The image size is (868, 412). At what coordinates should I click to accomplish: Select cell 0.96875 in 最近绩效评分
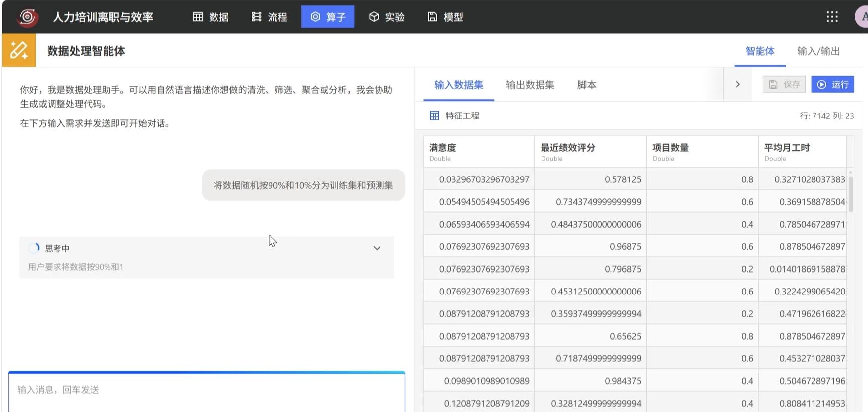[591, 246]
